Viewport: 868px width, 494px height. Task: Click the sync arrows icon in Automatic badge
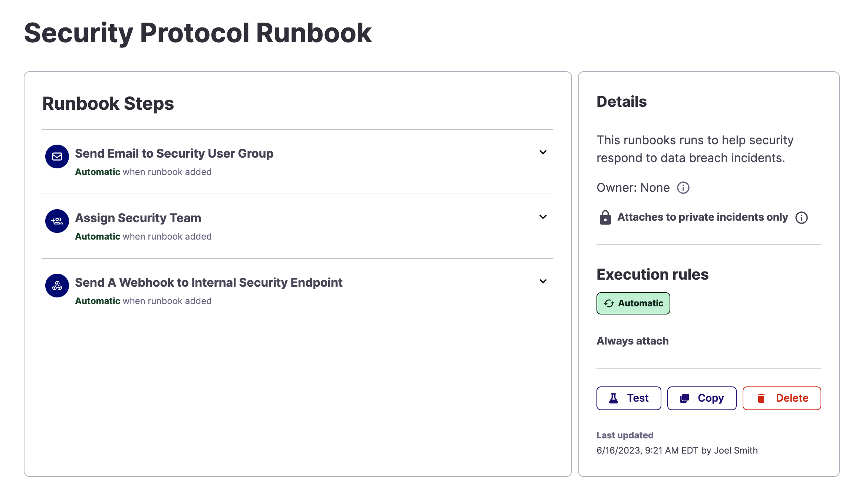tap(609, 303)
